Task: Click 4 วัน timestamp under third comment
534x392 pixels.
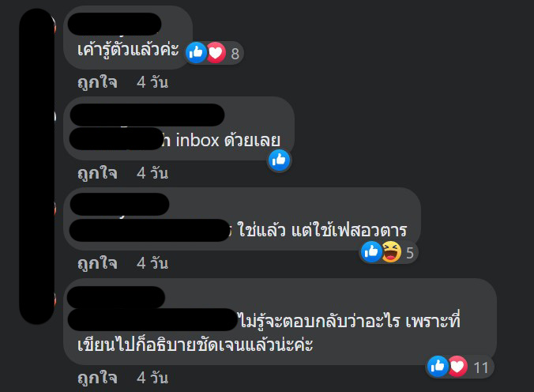Action: (152, 263)
